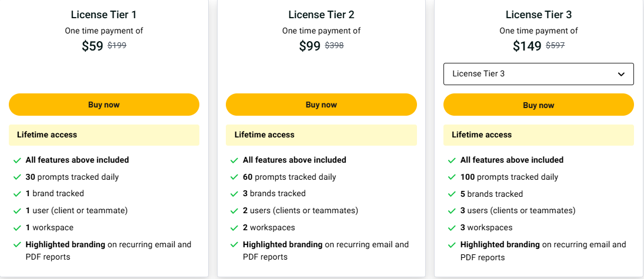This screenshot has width=644, height=279.
Task: Click Lifetime access banner in Tier 1
Action: (x=104, y=135)
